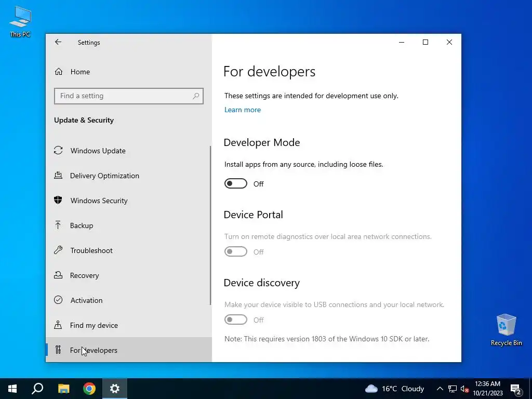
Task: Launch Google Chrome from taskbar
Action: [89, 389]
